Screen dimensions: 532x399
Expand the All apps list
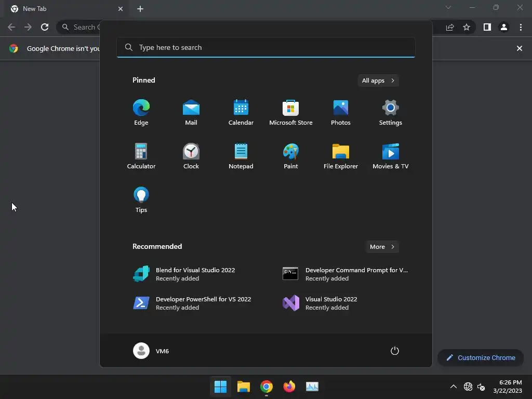tap(378, 81)
